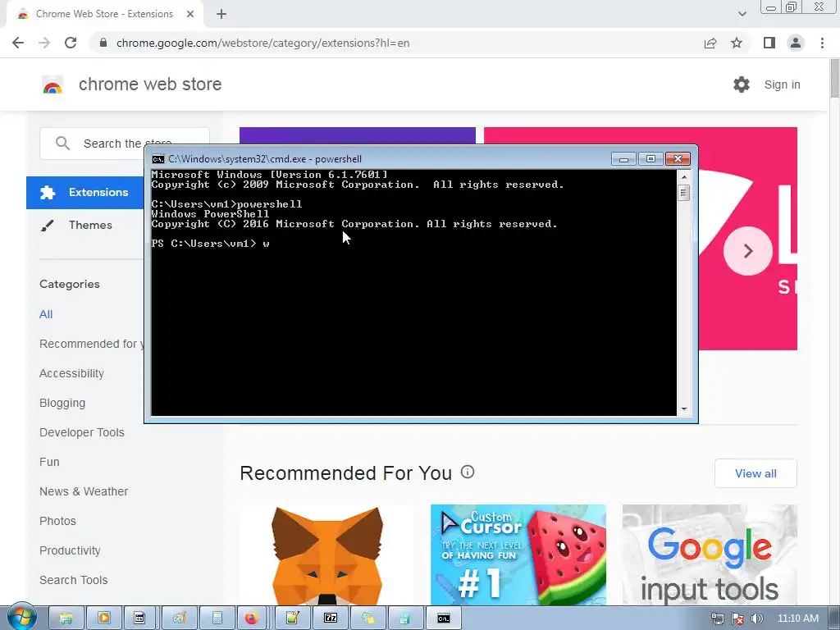Click the Action Center flag tray icon

point(737,619)
